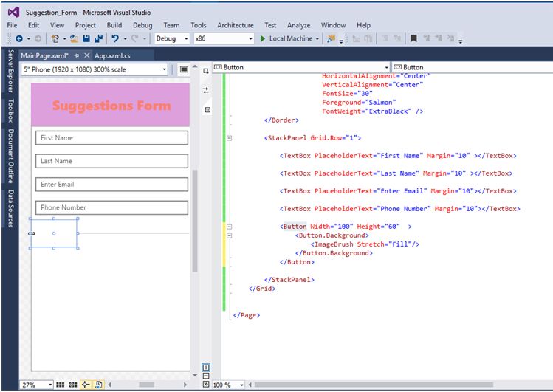Click the Open File folder icon
This screenshot has width=553, height=392.
(75, 38)
